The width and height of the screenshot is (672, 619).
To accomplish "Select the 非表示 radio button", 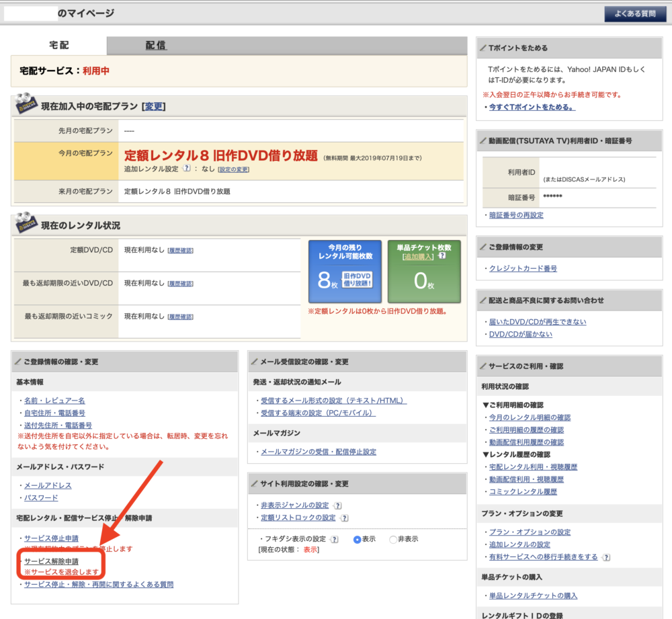I will 393,540.
